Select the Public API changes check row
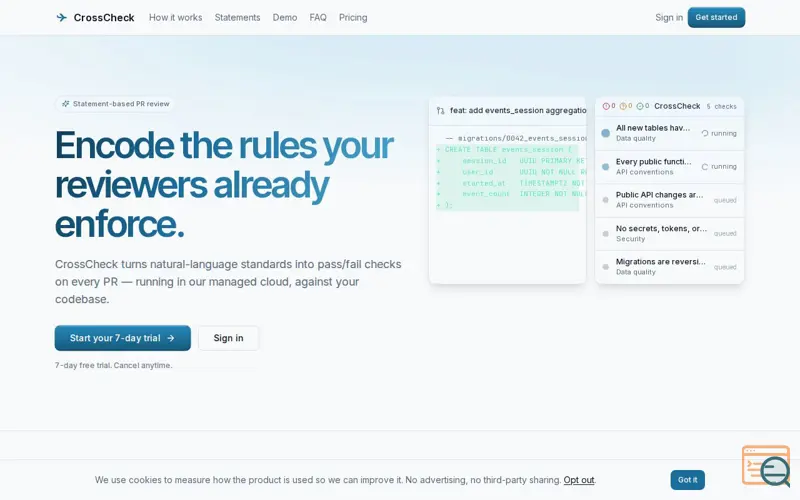Screen dimensions: 800x500 tap(669, 200)
